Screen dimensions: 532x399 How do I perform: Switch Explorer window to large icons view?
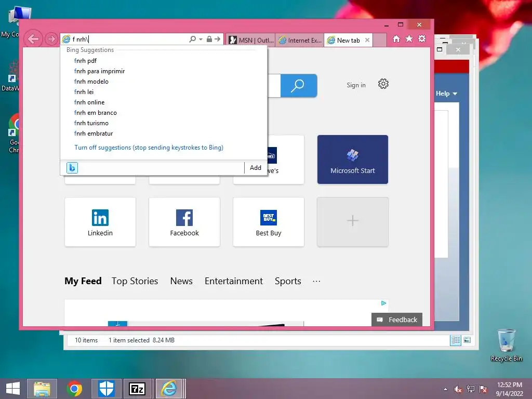[467, 340]
